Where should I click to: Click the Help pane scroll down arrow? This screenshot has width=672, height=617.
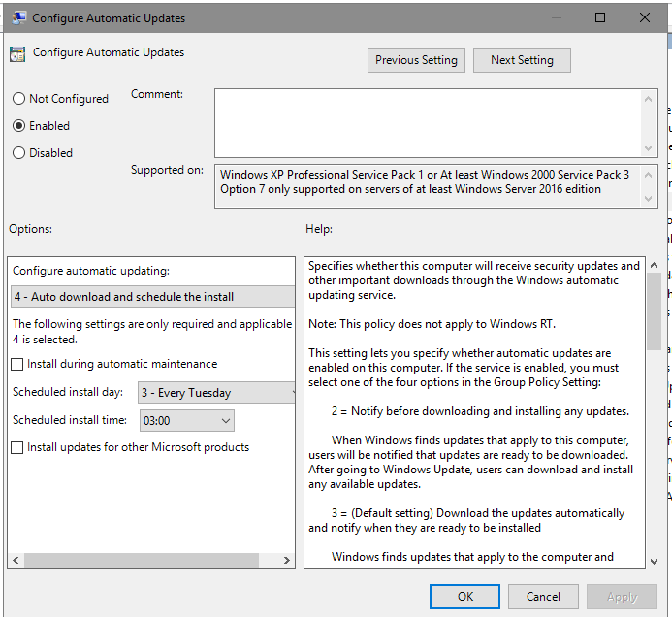coord(654,562)
